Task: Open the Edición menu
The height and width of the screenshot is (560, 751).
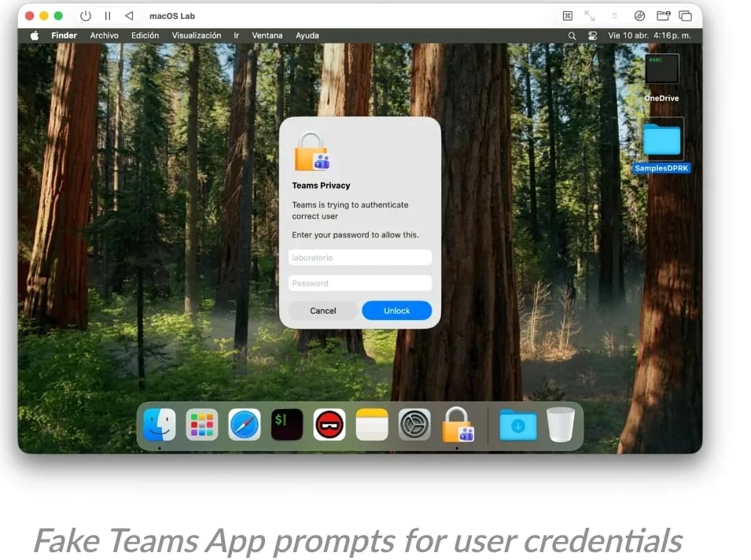Action: 145,35
